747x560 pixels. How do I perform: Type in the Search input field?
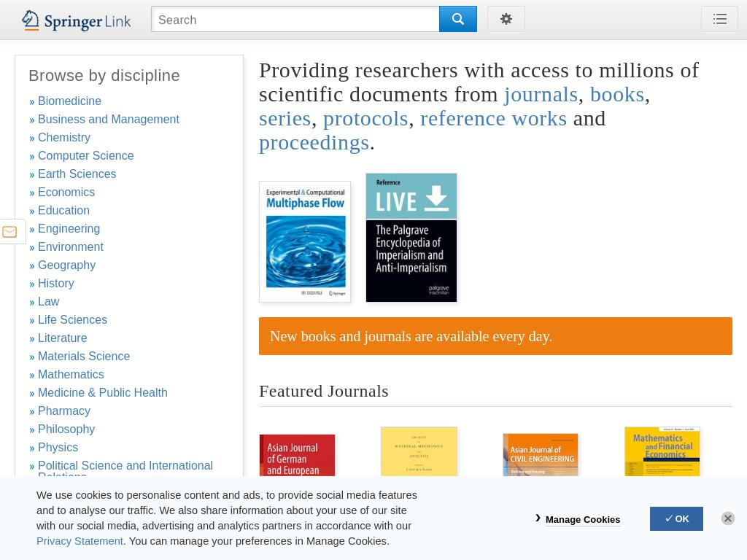tap(295, 20)
